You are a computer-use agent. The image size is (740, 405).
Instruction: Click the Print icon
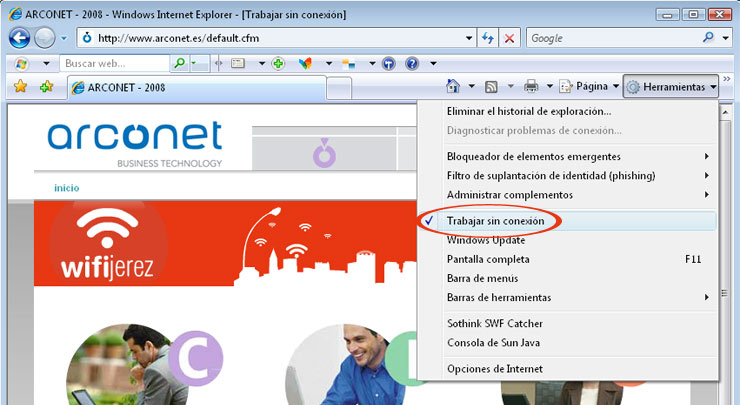click(x=531, y=86)
